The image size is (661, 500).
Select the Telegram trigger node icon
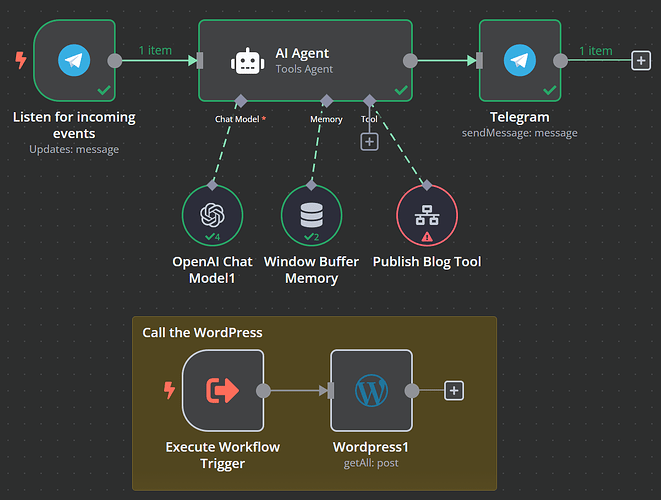(74, 60)
